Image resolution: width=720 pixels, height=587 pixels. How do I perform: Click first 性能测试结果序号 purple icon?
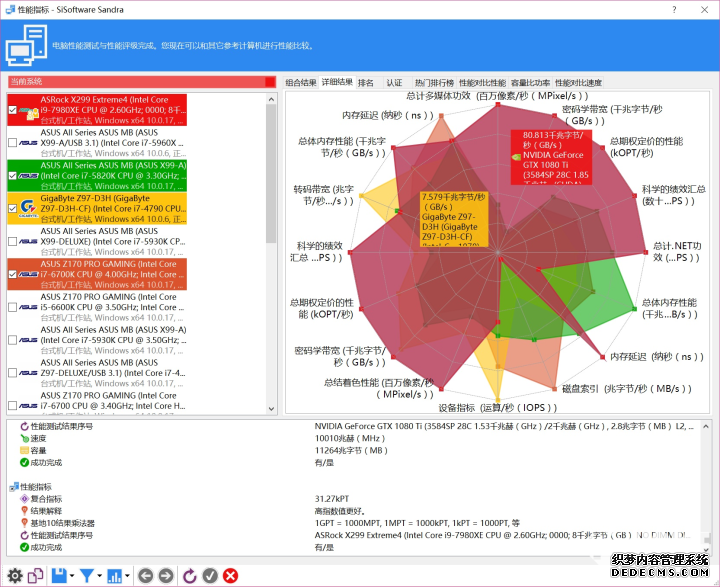(x=25, y=427)
